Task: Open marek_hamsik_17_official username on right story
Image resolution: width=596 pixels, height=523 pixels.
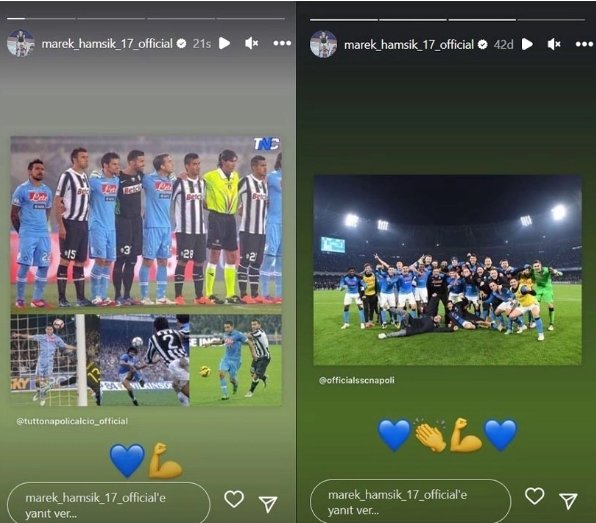Action: [409, 45]
